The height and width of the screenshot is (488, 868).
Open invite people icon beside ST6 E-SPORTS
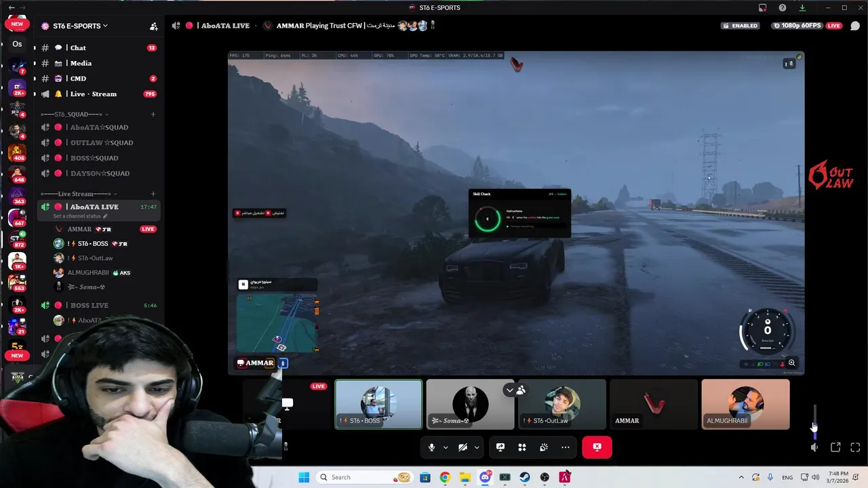pos(154,26)
